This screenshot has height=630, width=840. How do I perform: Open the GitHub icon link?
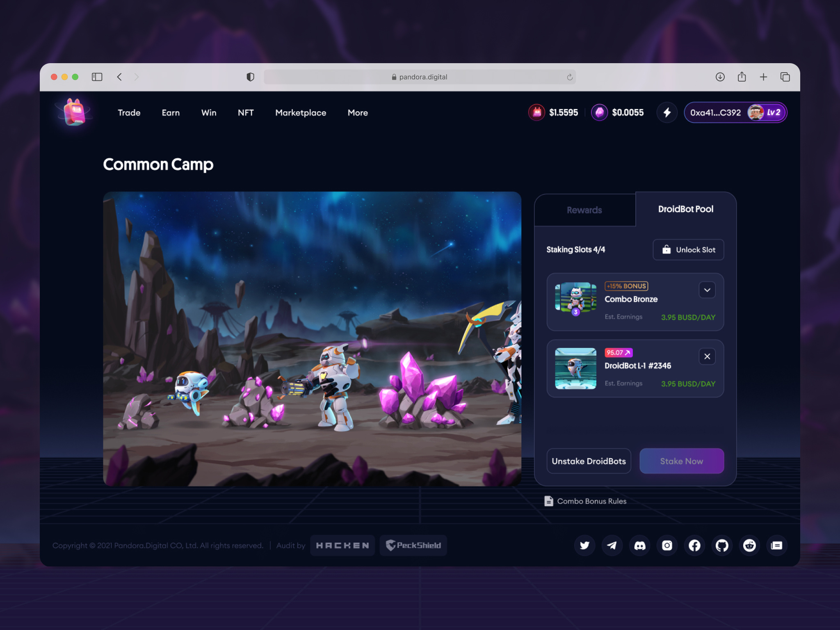pyautogui.click(x=722, y=546)
